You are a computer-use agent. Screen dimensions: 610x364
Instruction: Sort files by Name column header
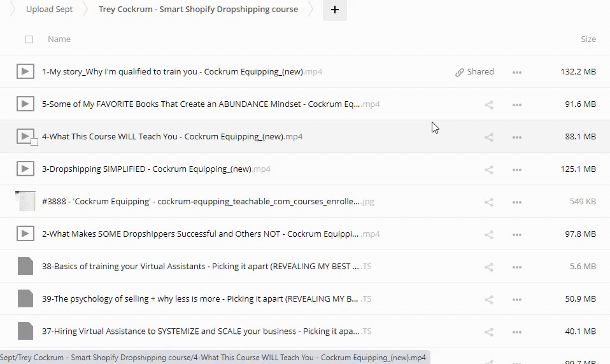(59, 39)
